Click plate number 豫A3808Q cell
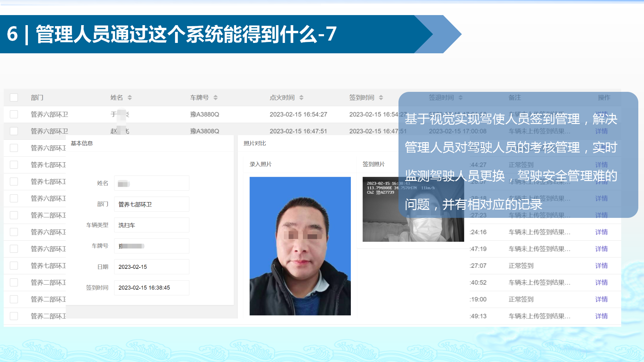This screenshot has width=644, height=362. [x=205, y=131]
